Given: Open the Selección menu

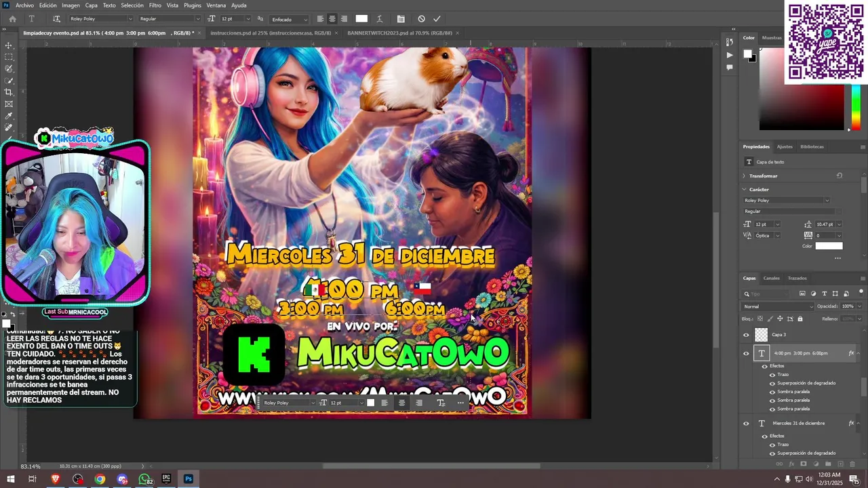Looking at the screenshot, I should click(132, 5).
